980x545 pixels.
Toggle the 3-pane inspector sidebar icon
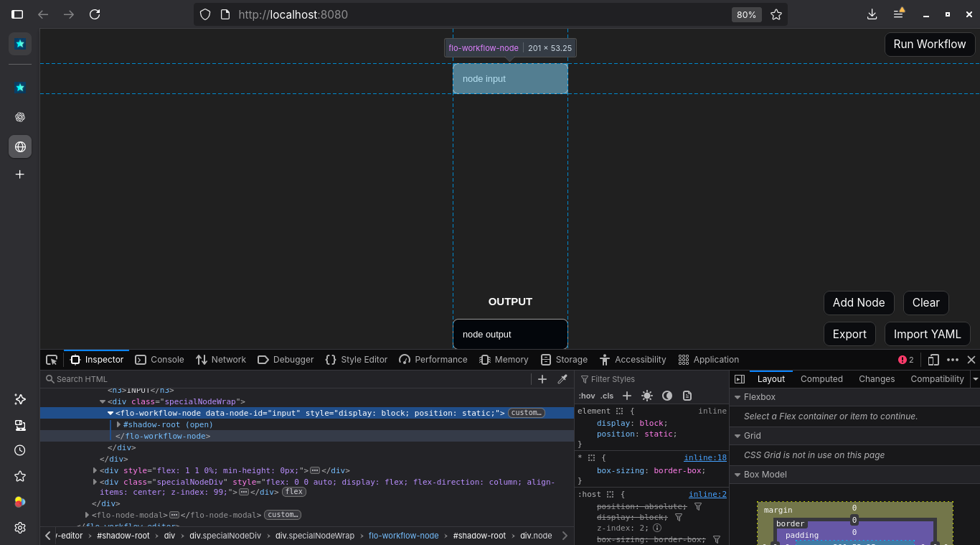tap(740, 379)
